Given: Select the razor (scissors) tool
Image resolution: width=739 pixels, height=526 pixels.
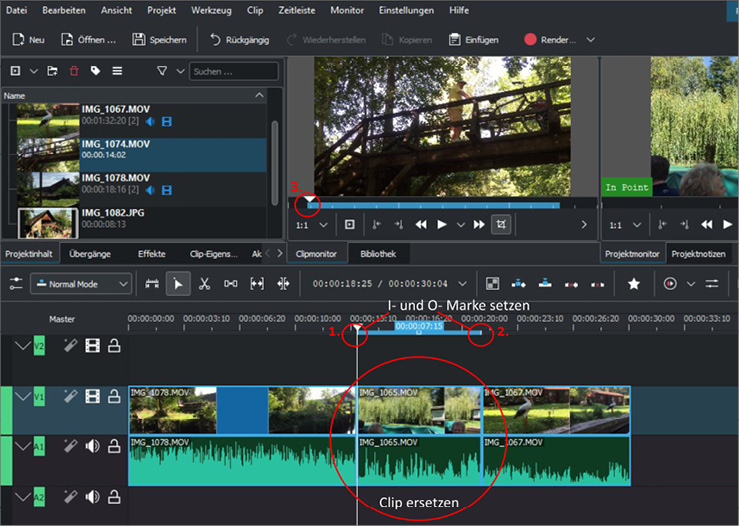Looking at the screenshot, I should [204, 284].
